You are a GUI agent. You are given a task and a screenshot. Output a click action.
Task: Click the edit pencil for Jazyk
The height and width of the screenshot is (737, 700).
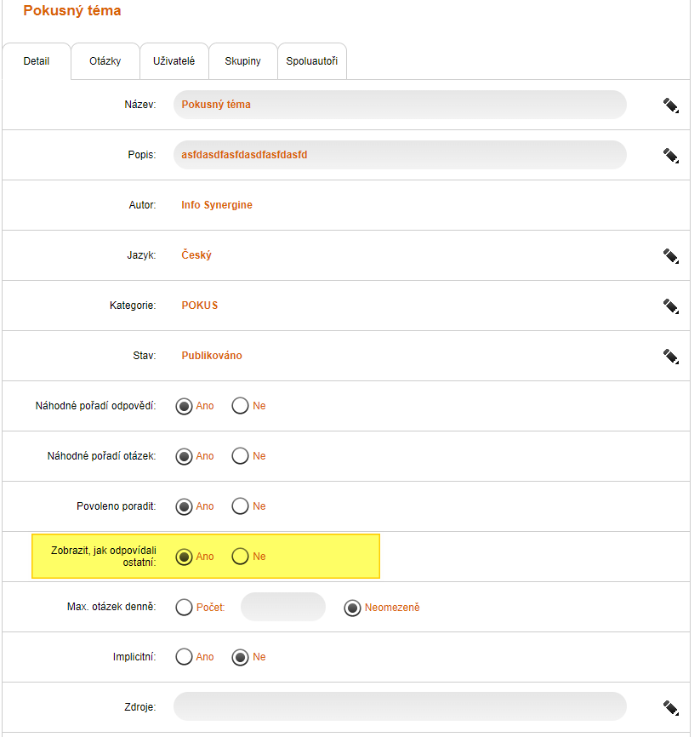tap(671, 255)
